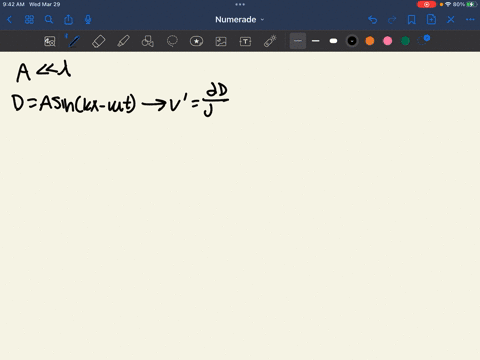Undo the last stroke
480x360 pixels.
373,20
